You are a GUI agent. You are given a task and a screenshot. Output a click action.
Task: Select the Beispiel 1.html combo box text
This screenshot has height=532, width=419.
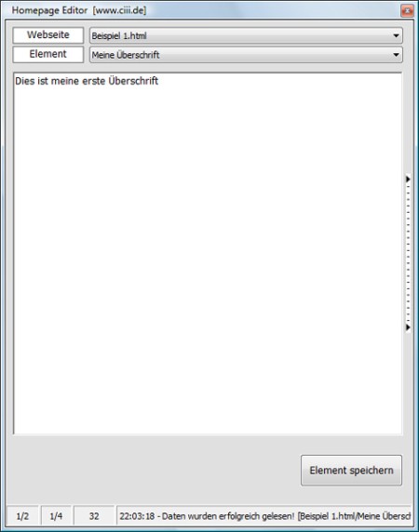click(119, 36)
